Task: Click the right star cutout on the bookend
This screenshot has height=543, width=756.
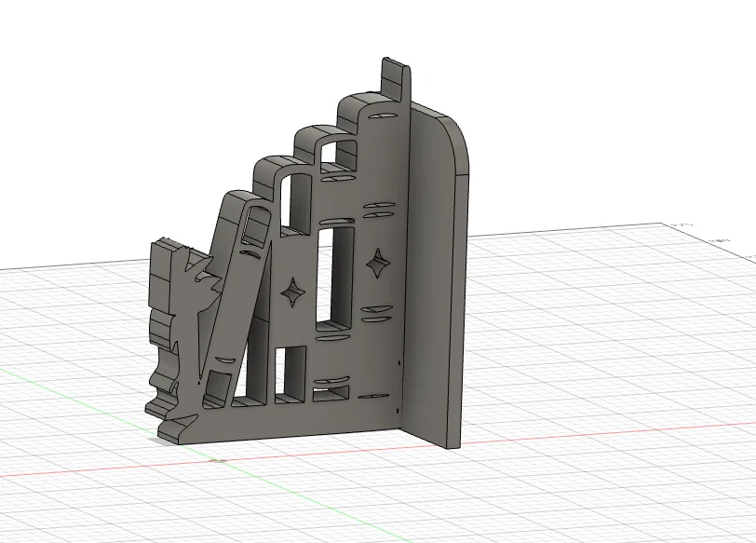Action: (x=378, y=264)
